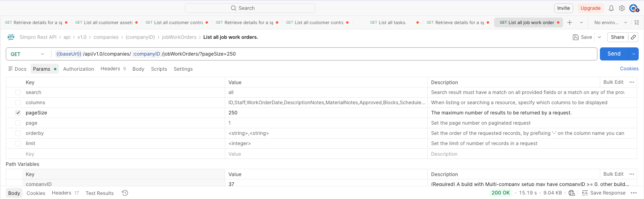Enable the orderby param checkbox

tap(18, 133)
